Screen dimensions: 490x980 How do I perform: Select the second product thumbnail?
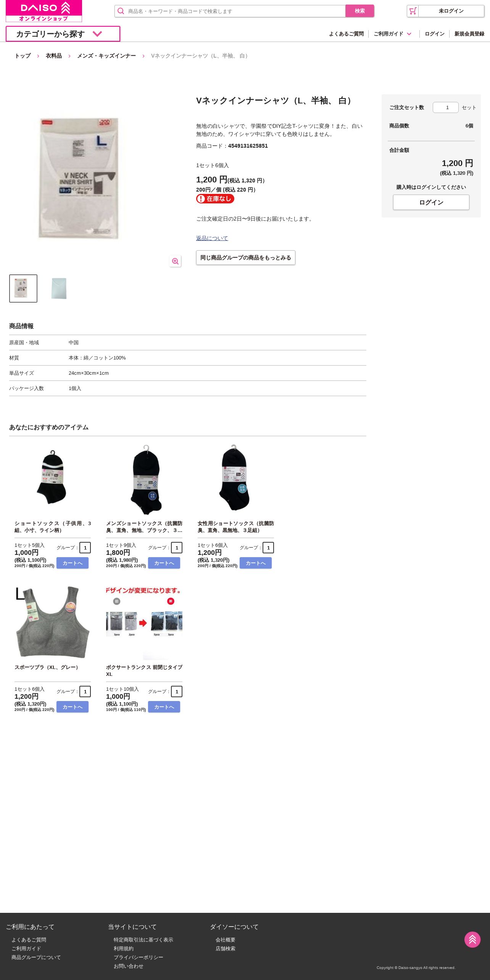[59, 289]
